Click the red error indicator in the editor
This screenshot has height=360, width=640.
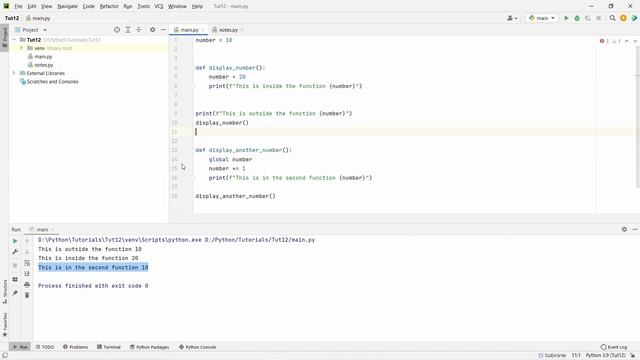(x=604, y=41)
